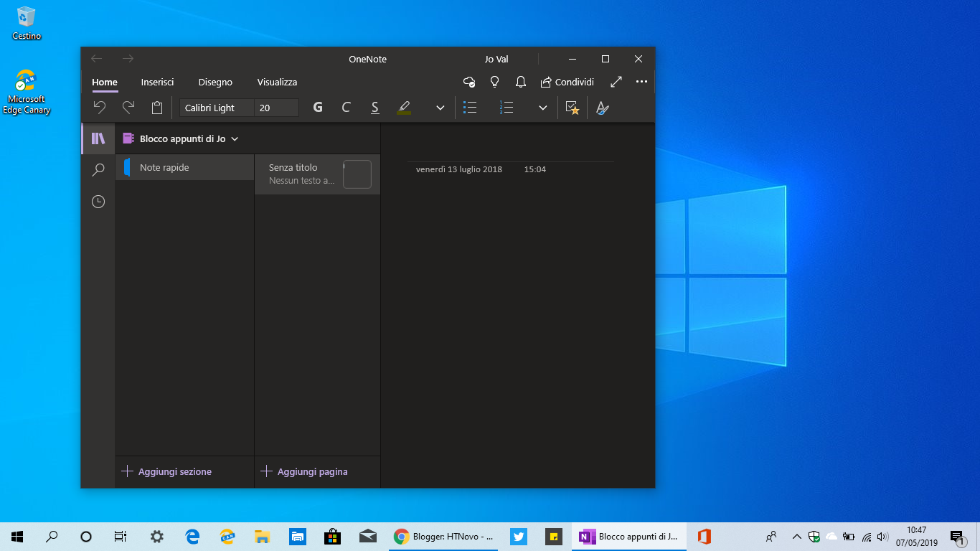Open Microsoft Store from taskbar
This screenshot has height=551, width=980.
pyautogui.click(x=332, y=536)
